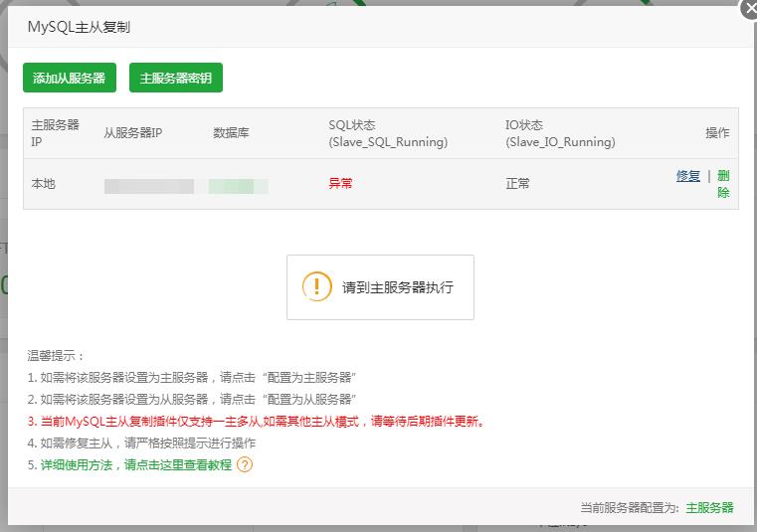The height and width of the screenshot is (532, 757).
Task: Click the 添加从服务器 button
Action: click(x=70, y=78)
